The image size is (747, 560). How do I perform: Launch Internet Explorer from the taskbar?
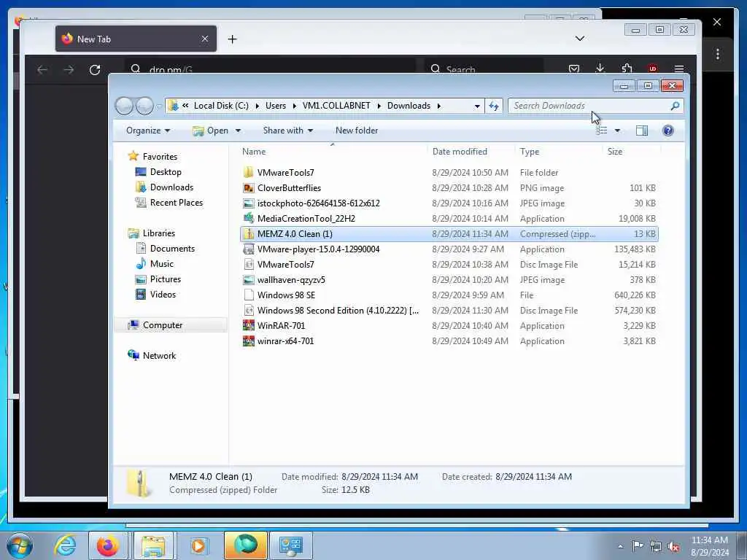point(65,545)
